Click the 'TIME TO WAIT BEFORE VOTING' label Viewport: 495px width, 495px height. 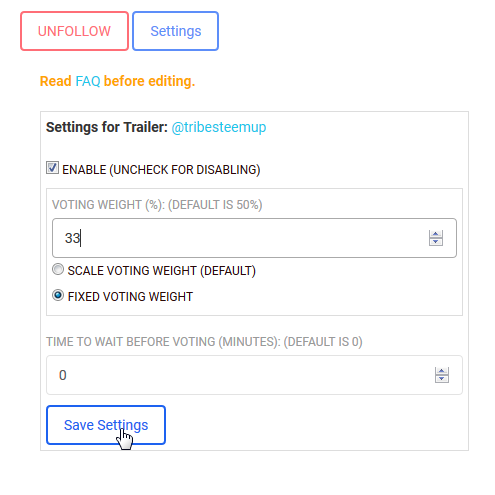pyautogui.click(x=204, y=342)
